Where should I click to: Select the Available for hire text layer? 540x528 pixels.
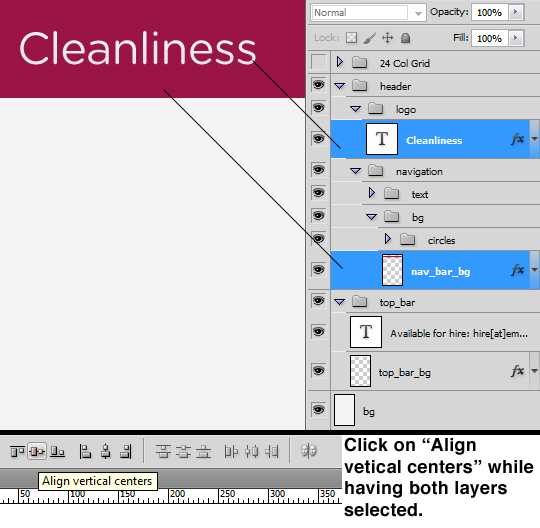[x=436, y=332]
